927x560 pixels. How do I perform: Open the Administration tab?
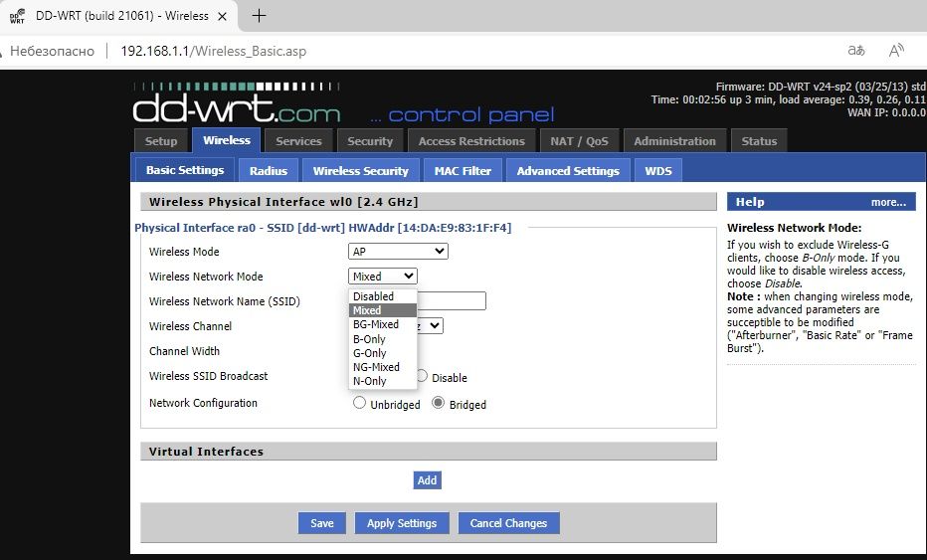pyautogui.click(x=675, y=140)
